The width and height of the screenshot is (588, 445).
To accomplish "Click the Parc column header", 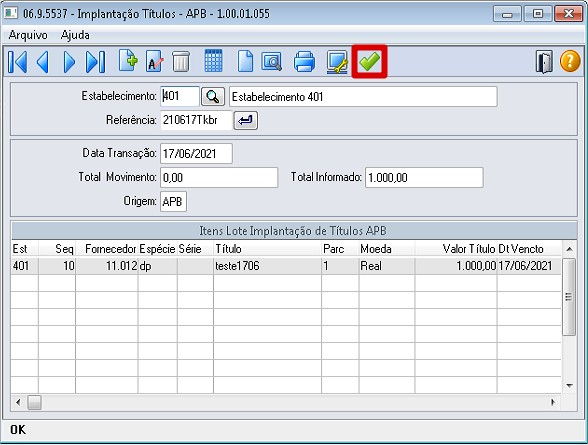I will [x=340, y=249].
